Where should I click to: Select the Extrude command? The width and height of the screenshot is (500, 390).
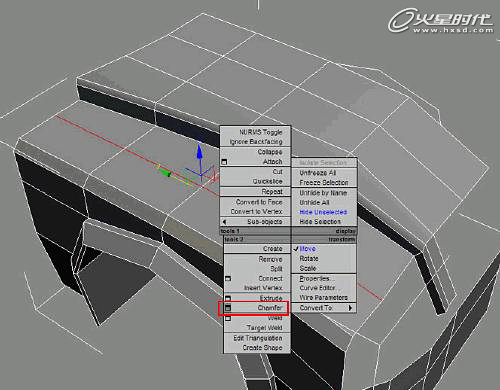click(271, 298)
